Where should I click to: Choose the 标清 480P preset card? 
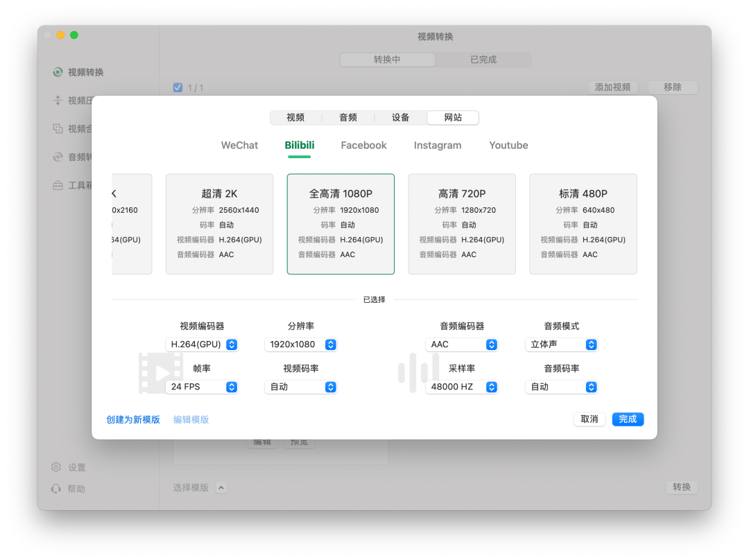point(583,224)
